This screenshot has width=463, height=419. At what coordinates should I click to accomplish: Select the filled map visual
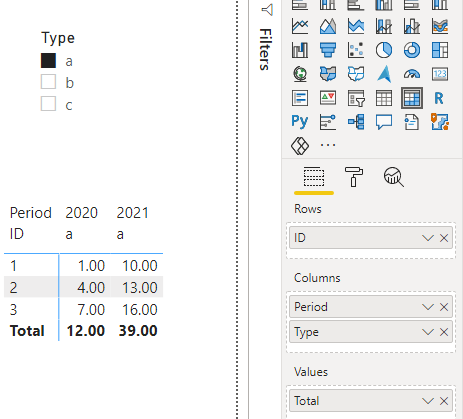(x=328, y=74)
